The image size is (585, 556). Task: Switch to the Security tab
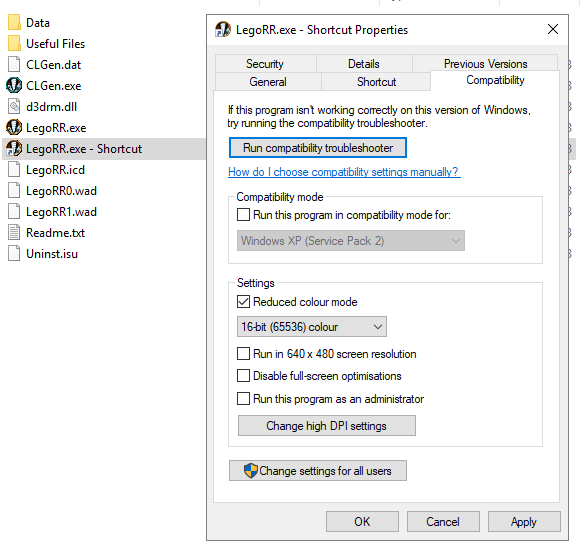click(x=265, y=64)
